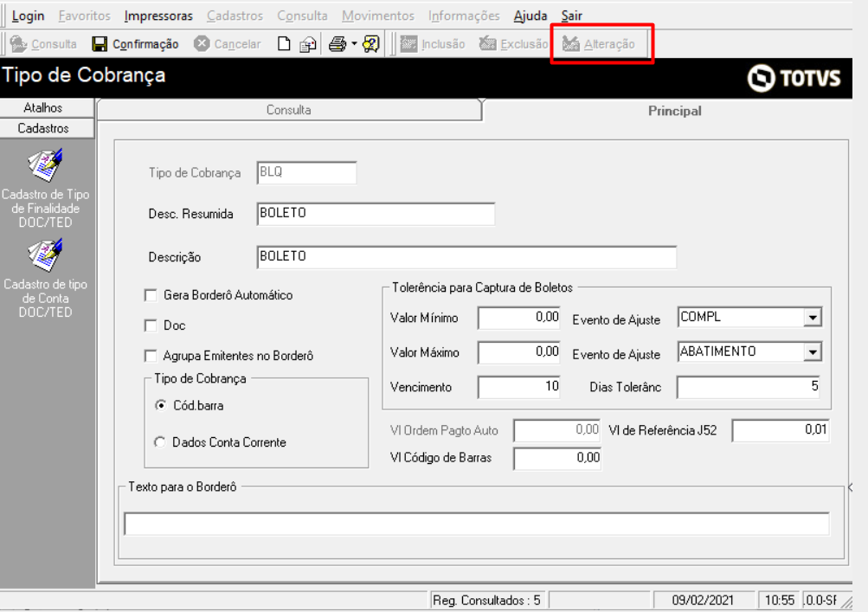Click the Consulta toolbar icon
This screenshot has height=612, width=868.
18,44
